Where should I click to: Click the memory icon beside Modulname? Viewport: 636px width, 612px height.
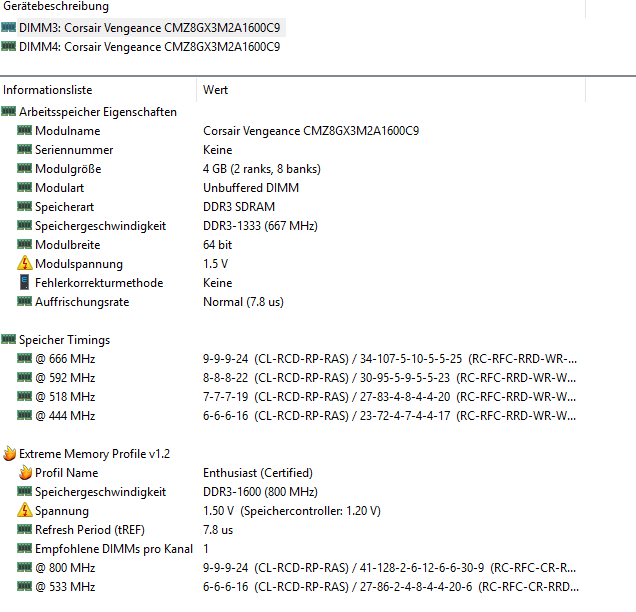click(24, 130)
